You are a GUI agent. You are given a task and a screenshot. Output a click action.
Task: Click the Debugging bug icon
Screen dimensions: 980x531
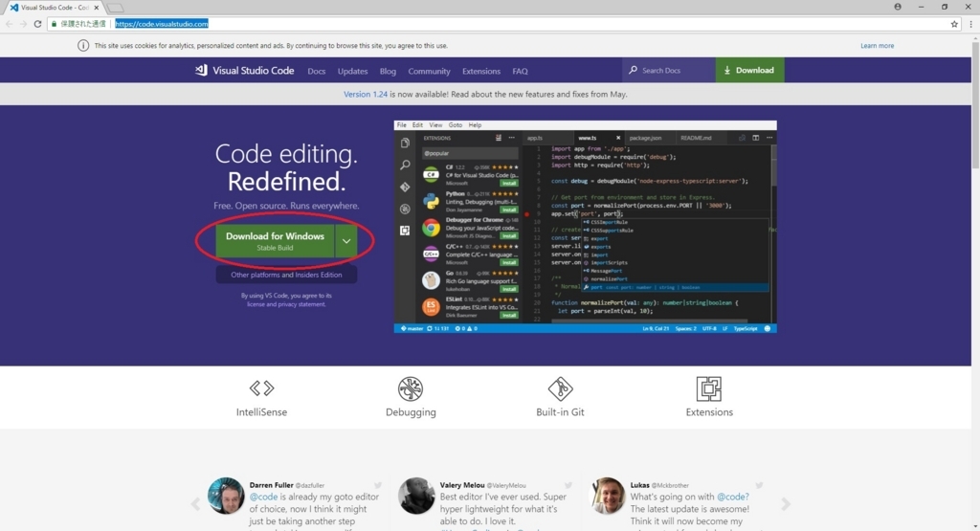(411, 388)
